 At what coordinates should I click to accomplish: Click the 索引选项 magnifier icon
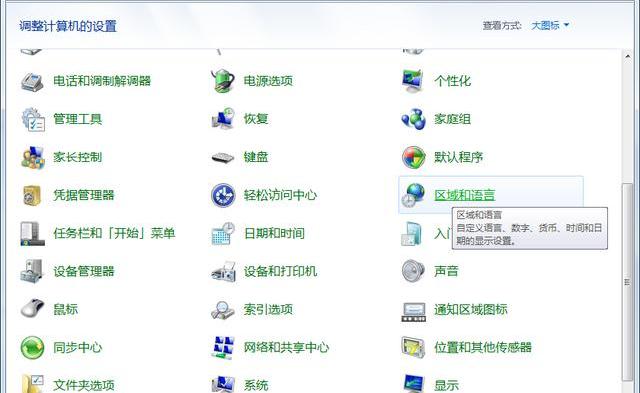(x=223, y=310)
